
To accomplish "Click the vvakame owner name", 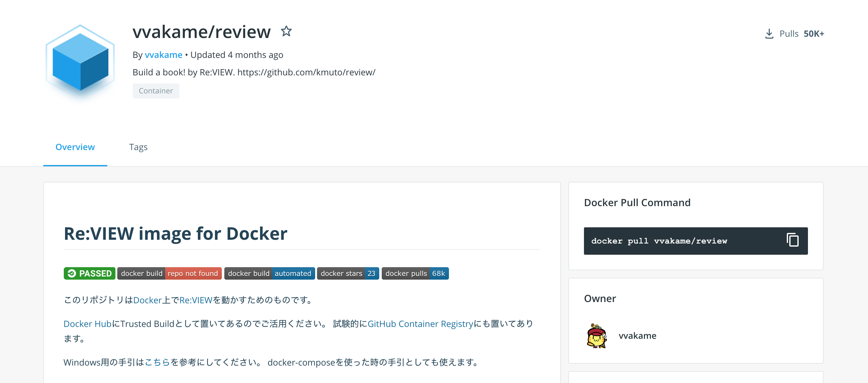I will tap(637, 336).
